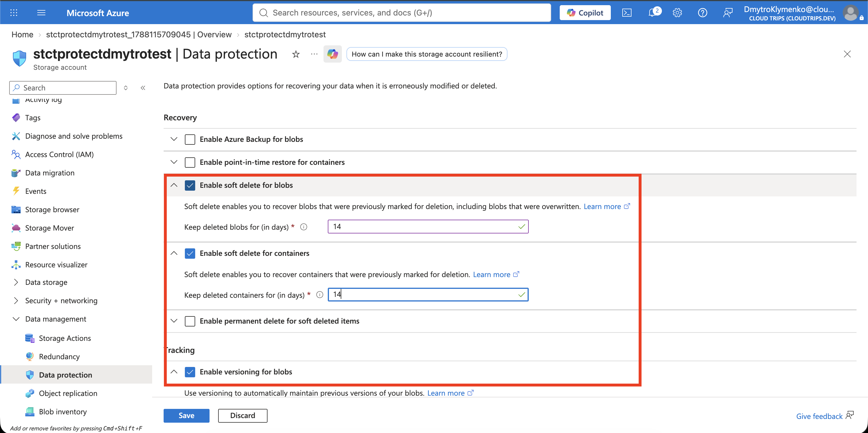Click the Data migration icon

click(x=16, y=173)
